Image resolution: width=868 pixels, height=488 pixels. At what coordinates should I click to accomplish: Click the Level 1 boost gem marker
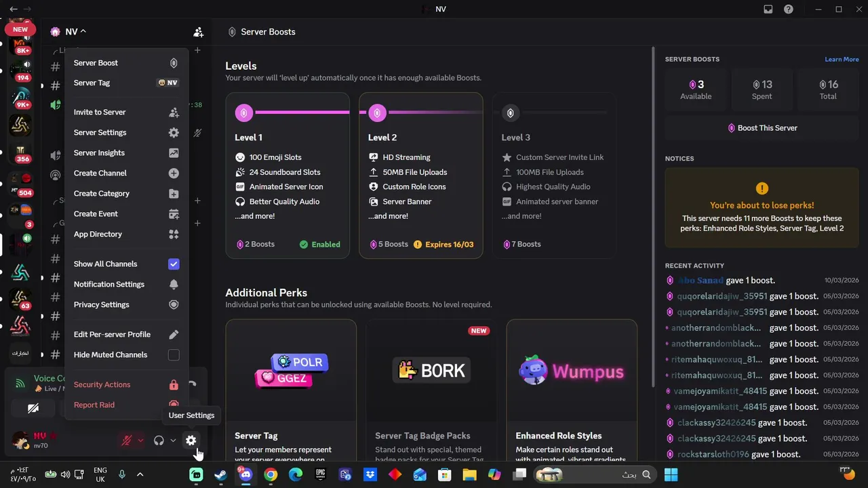click(243, 113)
